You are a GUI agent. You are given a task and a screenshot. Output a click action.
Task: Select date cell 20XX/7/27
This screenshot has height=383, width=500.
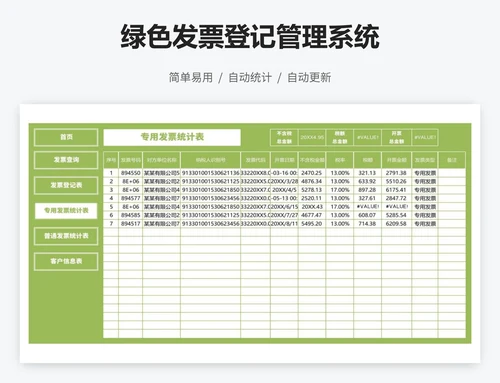pyautogui.click(x=284, y=215)
